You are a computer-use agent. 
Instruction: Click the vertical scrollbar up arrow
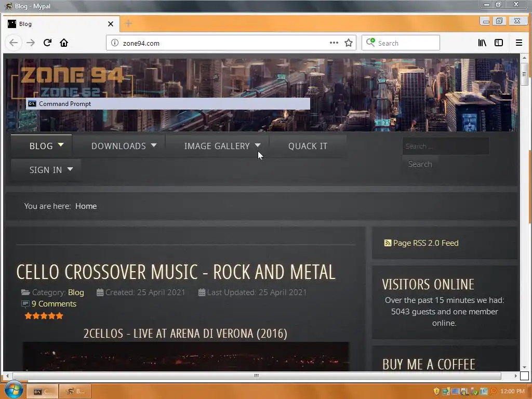(x=524, y=58)
